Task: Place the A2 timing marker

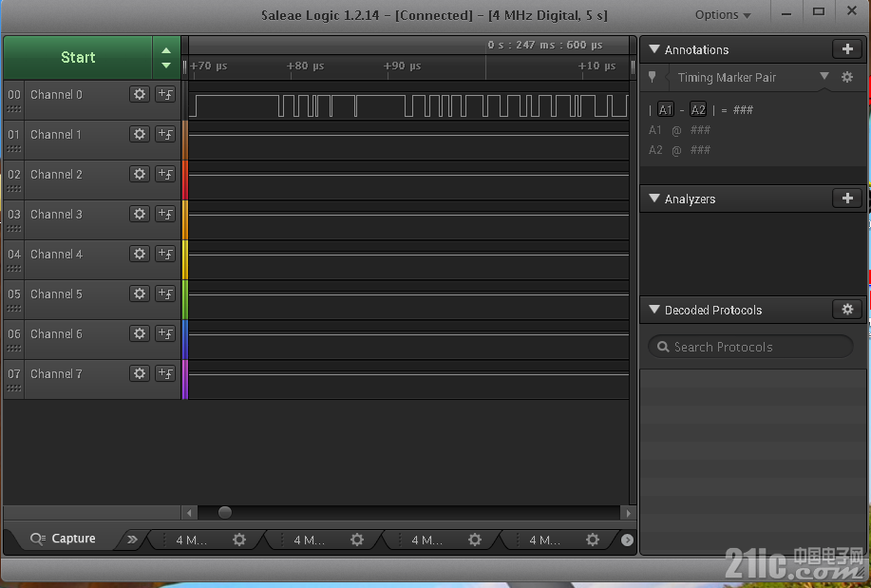Action: click(x=698, y=110)
